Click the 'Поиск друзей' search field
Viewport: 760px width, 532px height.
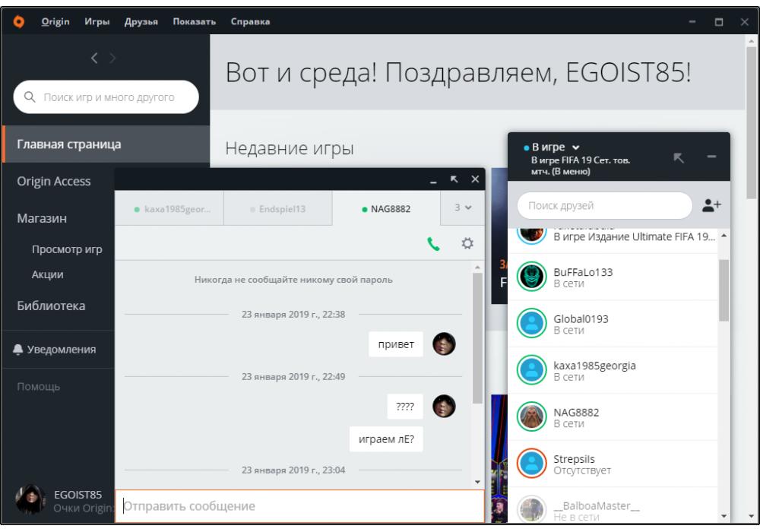click(604, 205)
